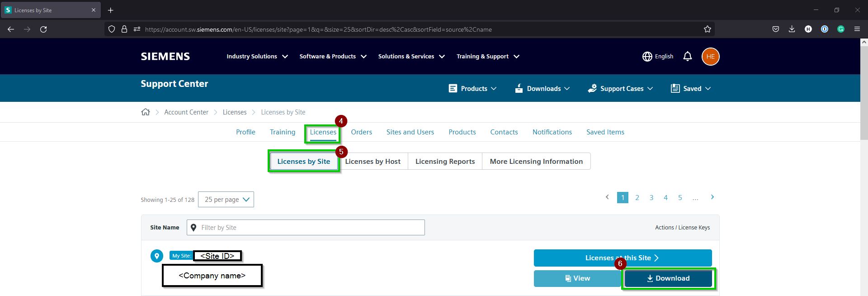Expand the Software & Products menu
The width and height of the screenshot is (868, 296).
(333, 57)
